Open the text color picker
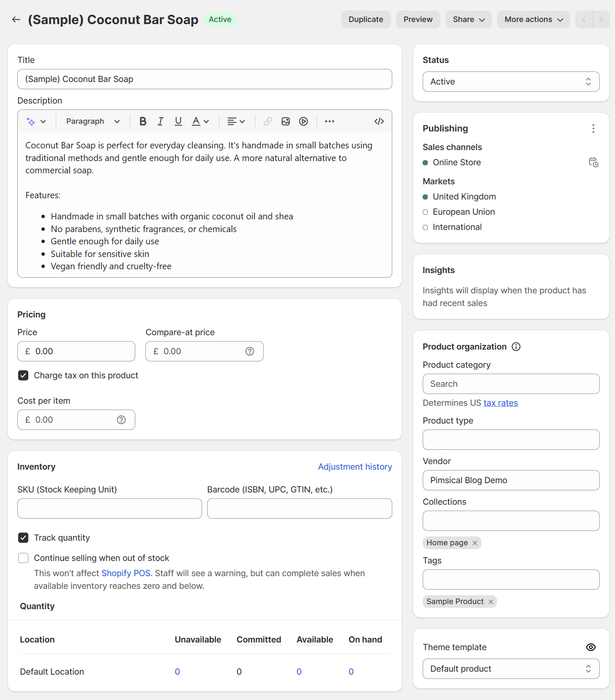615x700 pixels. (200, 122)
